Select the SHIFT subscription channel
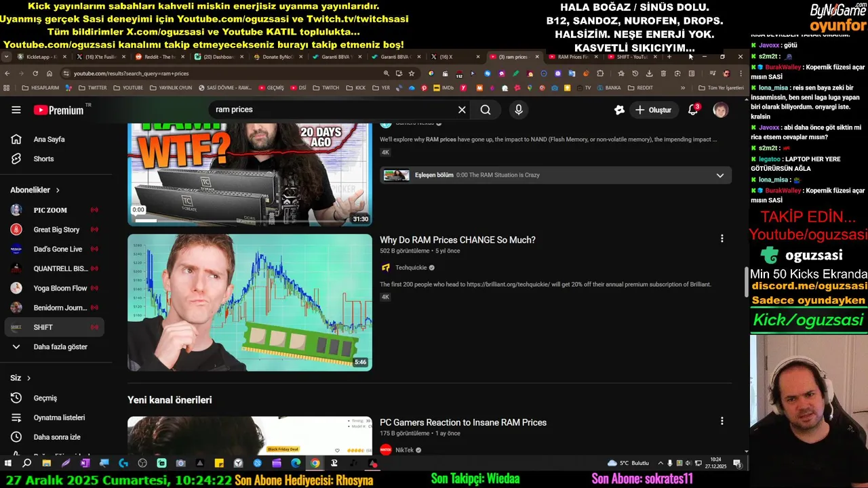Image resolution: width=868 pixels, height=488 pixels. tap(54, 327)
